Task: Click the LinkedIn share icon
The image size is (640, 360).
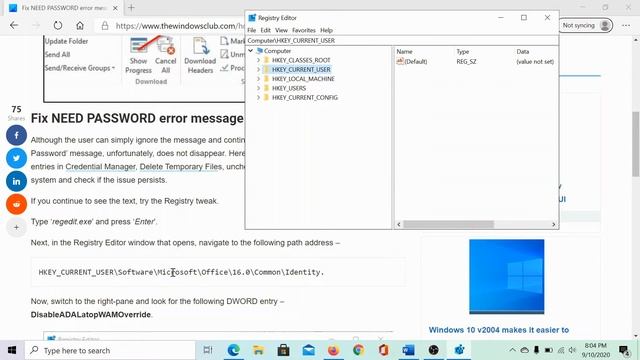Action: [16, 181]
